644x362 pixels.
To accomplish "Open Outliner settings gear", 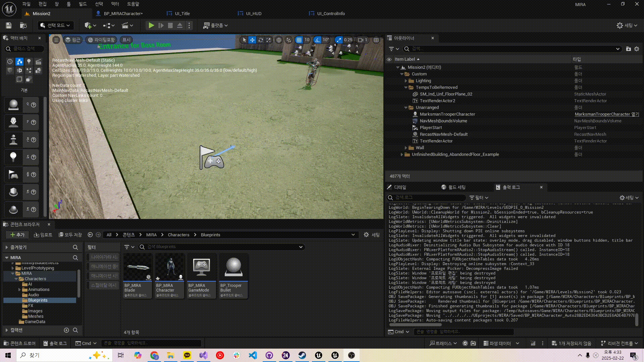I will click(637, 49).
